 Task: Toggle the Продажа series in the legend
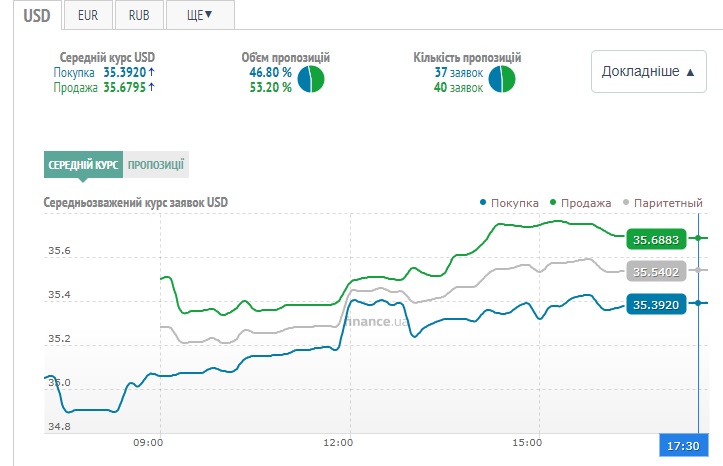pyautogui.click(x=580, y=203)
